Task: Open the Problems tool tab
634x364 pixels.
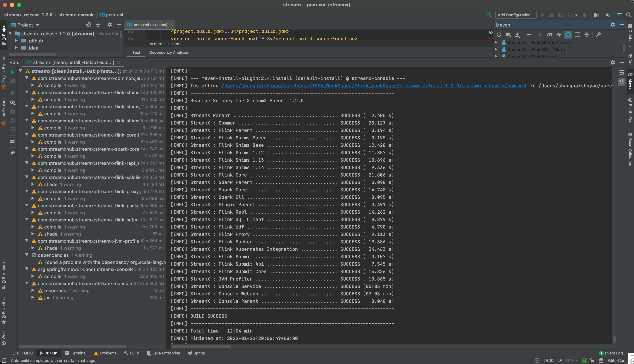Action: 105,353
